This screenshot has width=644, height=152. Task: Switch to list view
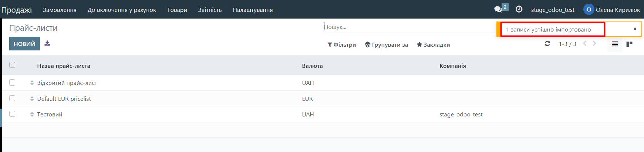pyautogui.click(x=615, y=44)
